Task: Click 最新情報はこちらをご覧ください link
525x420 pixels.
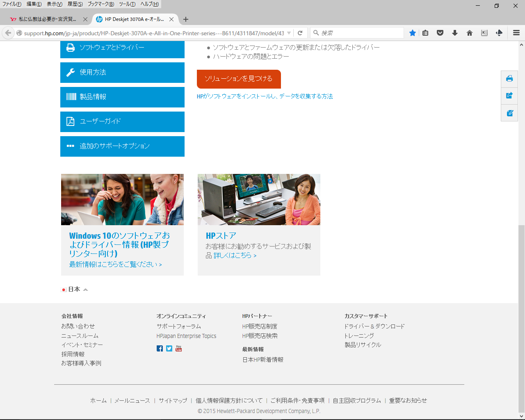Action: 115,265
